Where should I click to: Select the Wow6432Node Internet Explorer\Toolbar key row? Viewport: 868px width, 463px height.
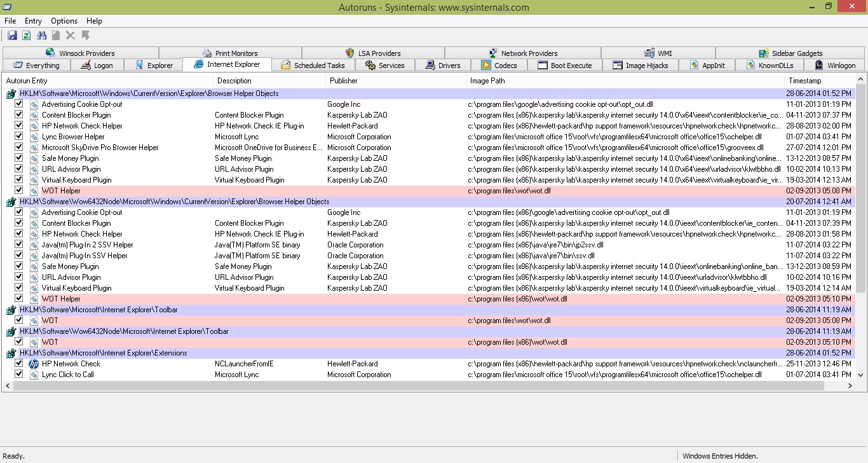[x=429, y=331]
